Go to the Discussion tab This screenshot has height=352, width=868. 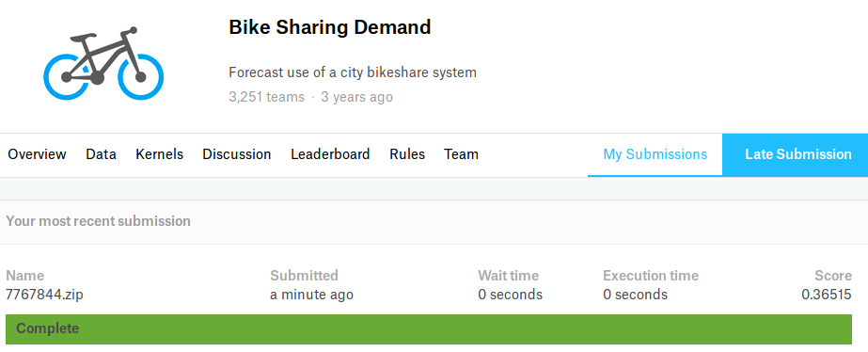[237, 154]
